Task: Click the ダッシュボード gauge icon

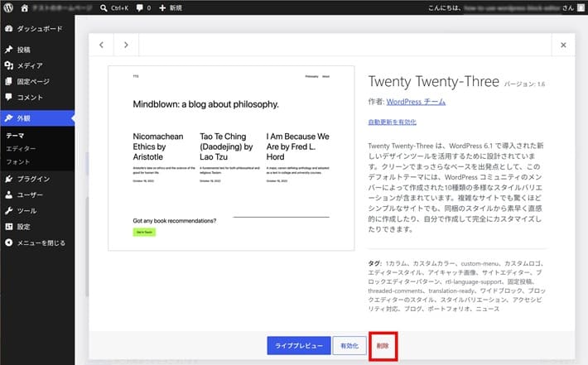Action: coord(8,29)
